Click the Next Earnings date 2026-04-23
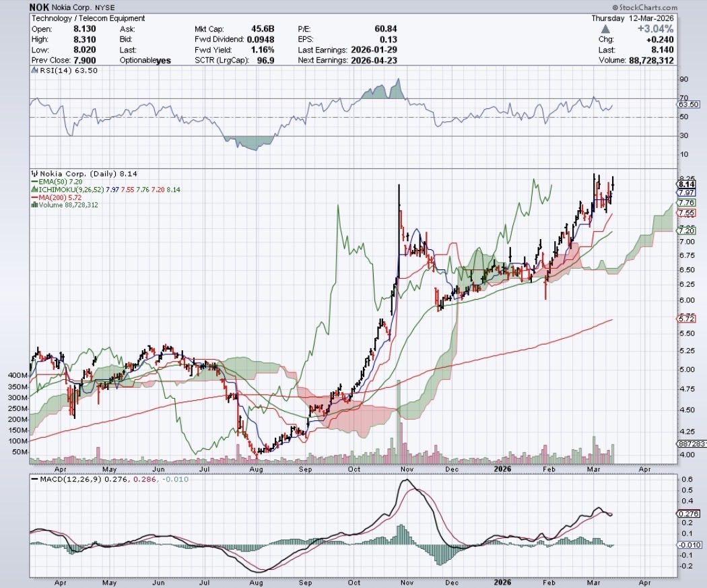The height and width of the screenshot is (588, 707). (374, 60)
